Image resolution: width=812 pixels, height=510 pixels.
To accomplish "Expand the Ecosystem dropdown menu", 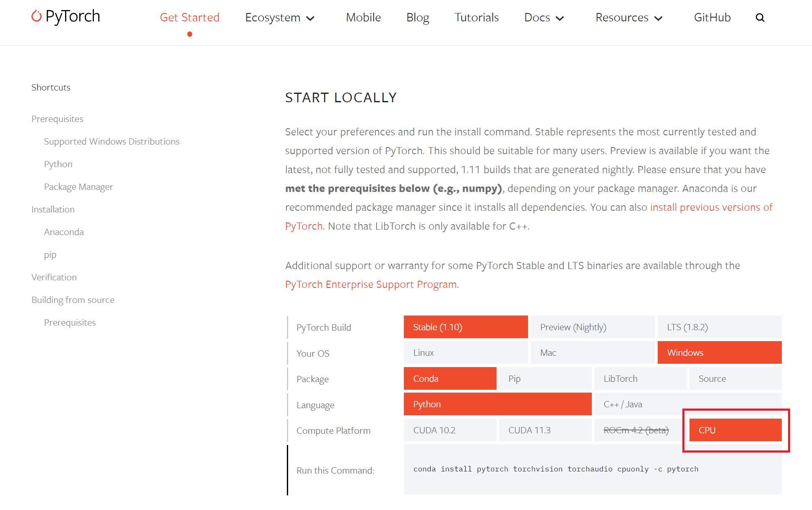I will pyautogui.click(x=279, y=18).
